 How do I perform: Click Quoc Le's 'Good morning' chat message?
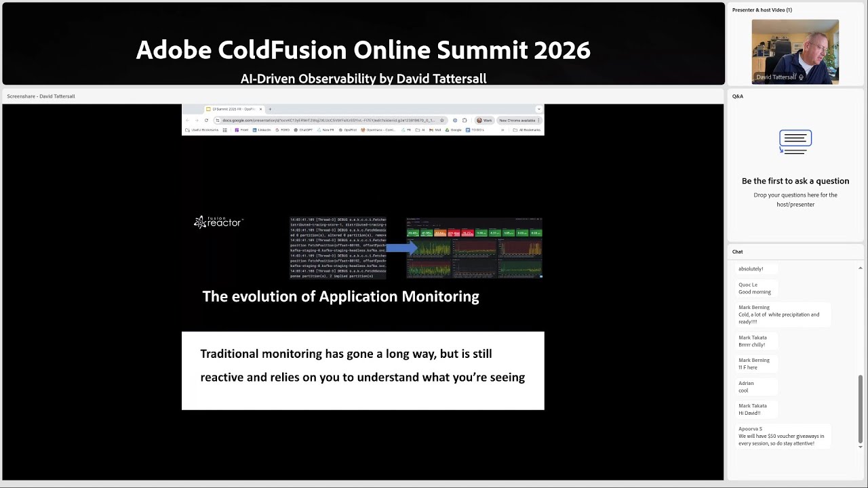(755, 291)
